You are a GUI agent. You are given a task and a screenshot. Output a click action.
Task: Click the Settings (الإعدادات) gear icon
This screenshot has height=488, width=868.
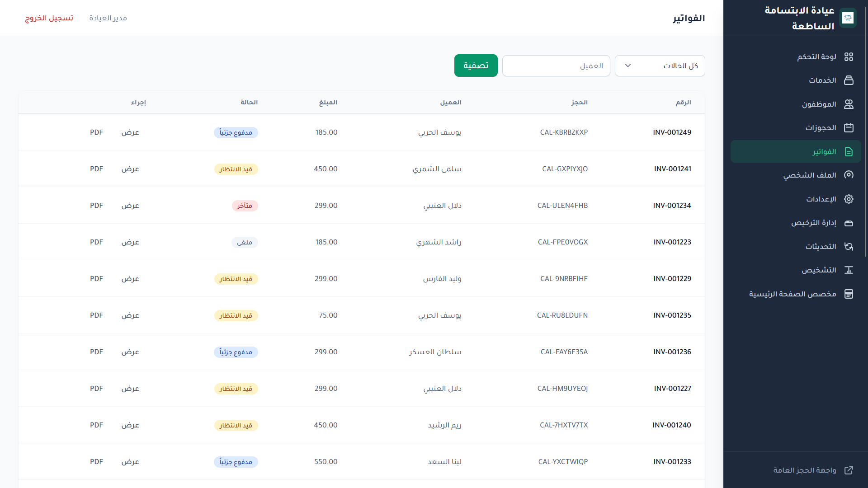coord(849,199)
